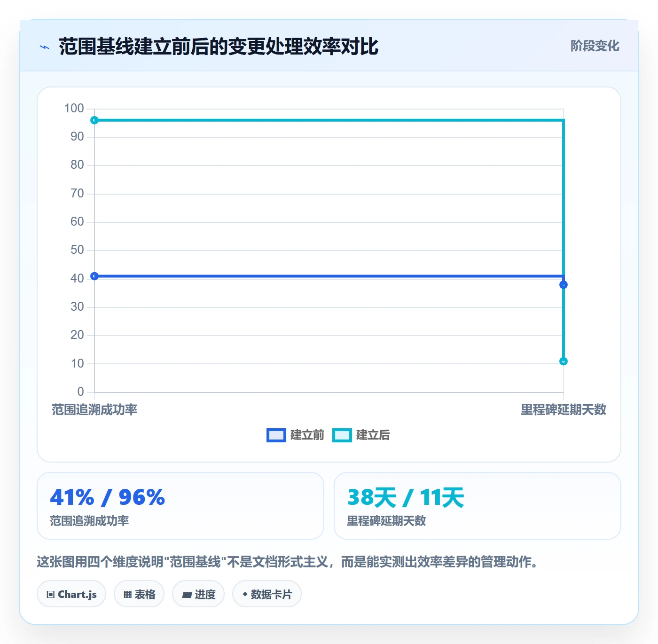
Task: Click the 41% / 96% stat value
Action: (x=108, y=497)
